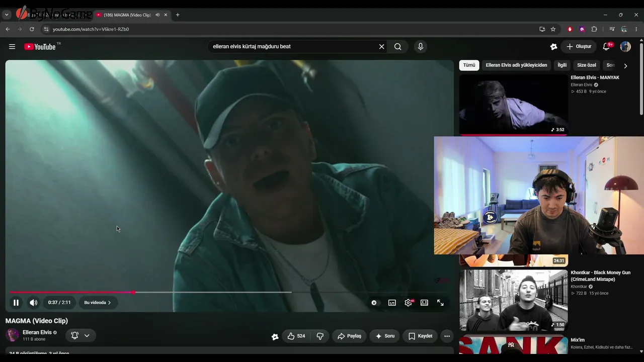Save the video with Kaydet
The height and width of the screenshot is (362, 644).
(420, 336)
